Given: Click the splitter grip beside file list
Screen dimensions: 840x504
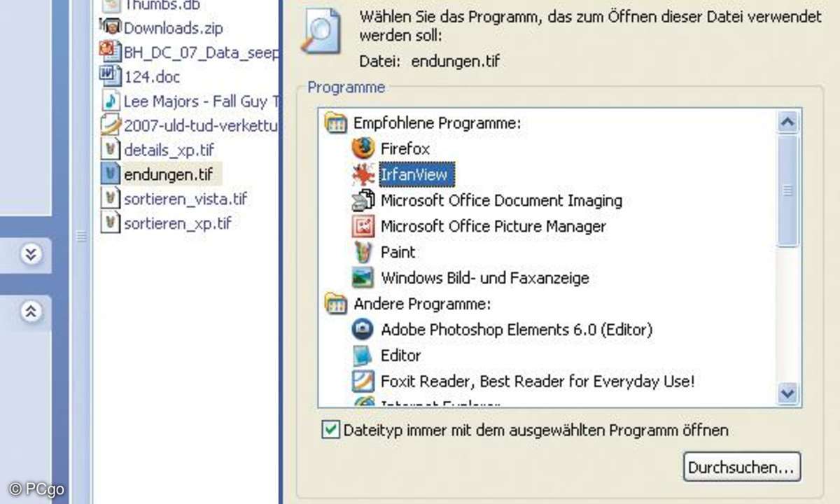Looking at the screenshot, I should pyautogui.click(x=81, y=237).
